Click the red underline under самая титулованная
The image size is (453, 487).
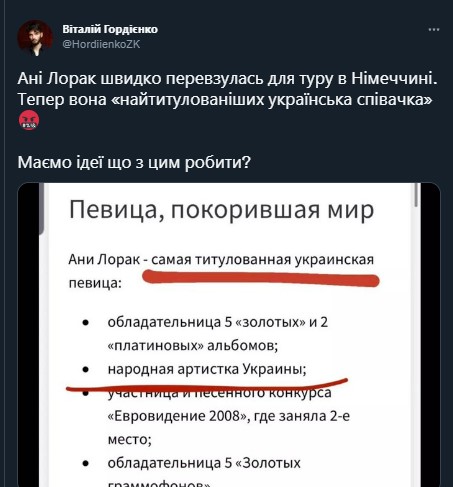tap(261, 279)
